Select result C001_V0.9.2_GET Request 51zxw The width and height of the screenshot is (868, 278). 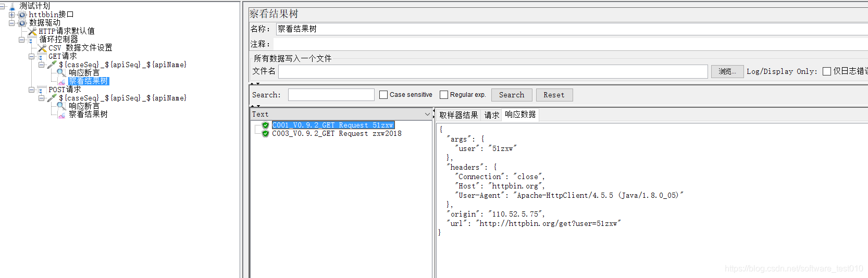click(333, 125)
